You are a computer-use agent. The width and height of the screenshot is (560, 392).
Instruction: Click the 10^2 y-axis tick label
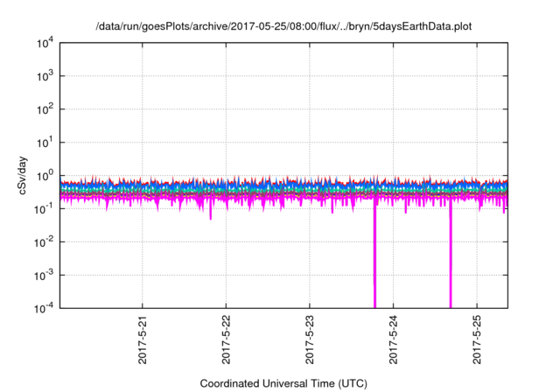(45, 109)
